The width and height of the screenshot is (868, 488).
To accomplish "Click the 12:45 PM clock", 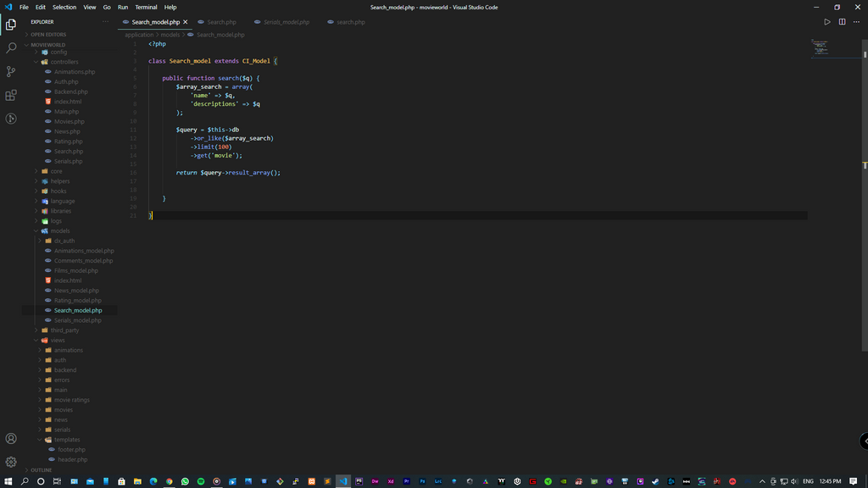I will pyautogui.click(x=830, y=481).
